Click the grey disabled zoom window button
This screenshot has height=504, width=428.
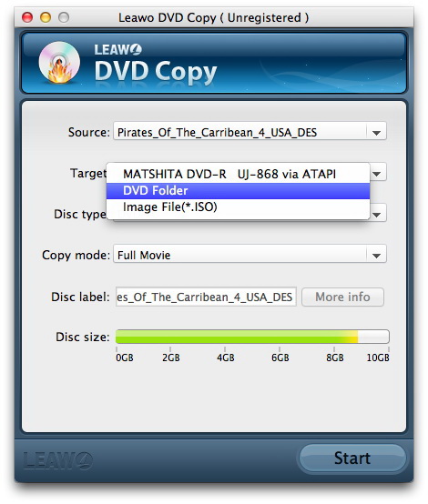(x=64, y=17)
